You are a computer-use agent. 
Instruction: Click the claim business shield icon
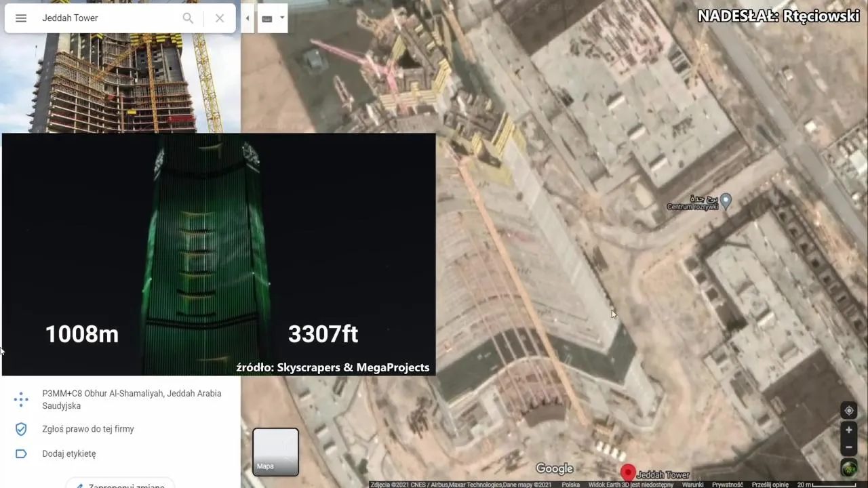pyautogui.click(x=21, y=429)
